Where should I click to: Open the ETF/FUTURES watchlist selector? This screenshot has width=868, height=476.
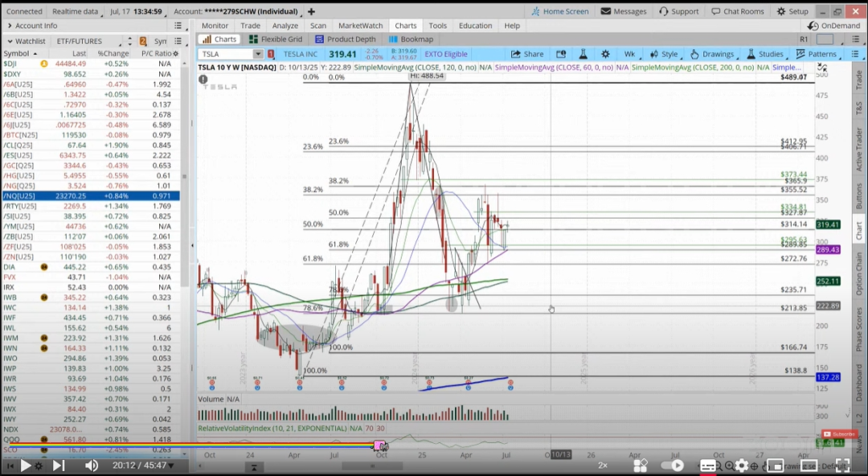pos(87,41)
